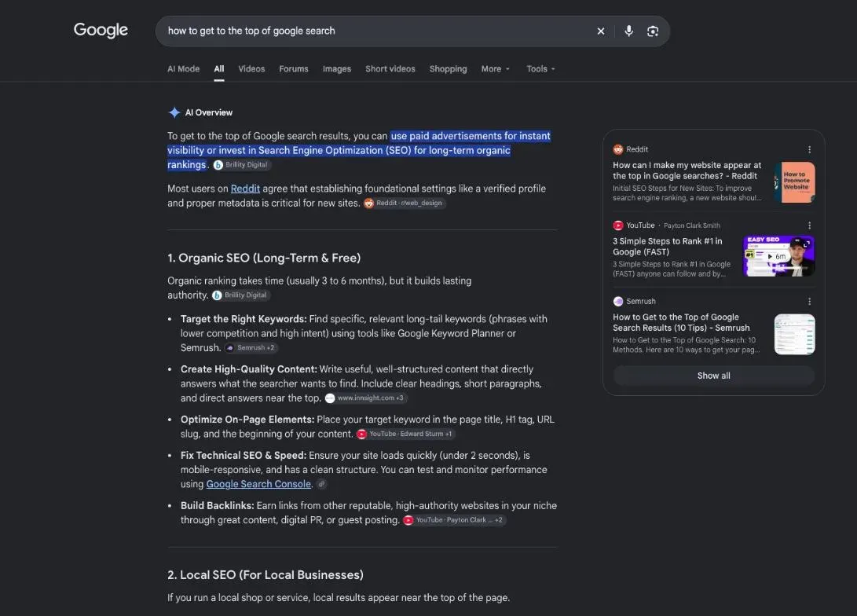Expand the Tools dropdown
Screen dimensions: 857x616
coord(540,69)
